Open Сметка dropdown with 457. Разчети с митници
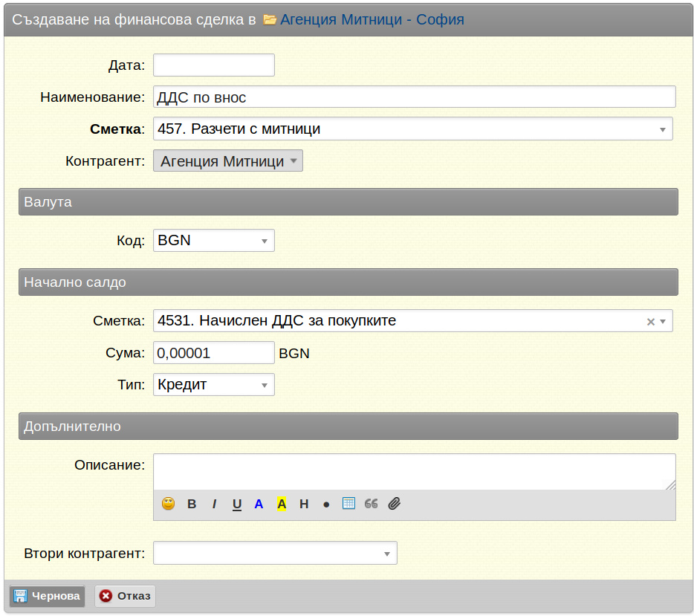 click(413, 129)
